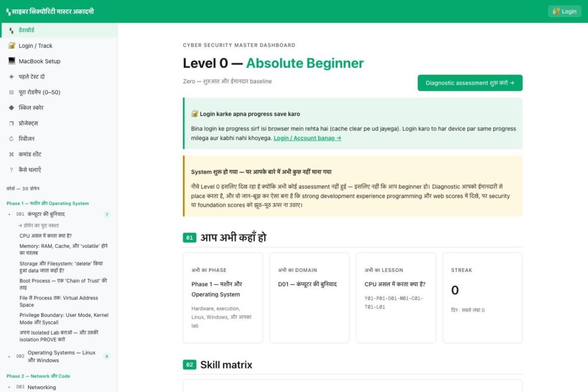Open डोमेन का पूरा नक्शा link
Image resolution: width=588 pixels, height=392 pixels.
pos(38,226)
